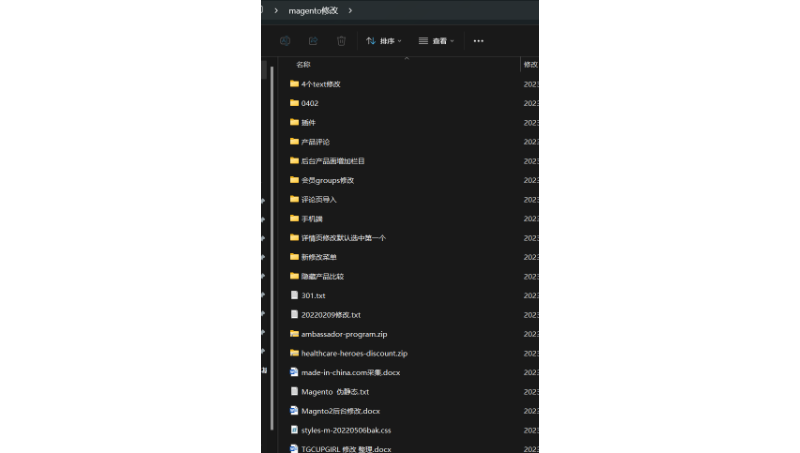Sort by the 名称 column header

click(x=303, y=64)
